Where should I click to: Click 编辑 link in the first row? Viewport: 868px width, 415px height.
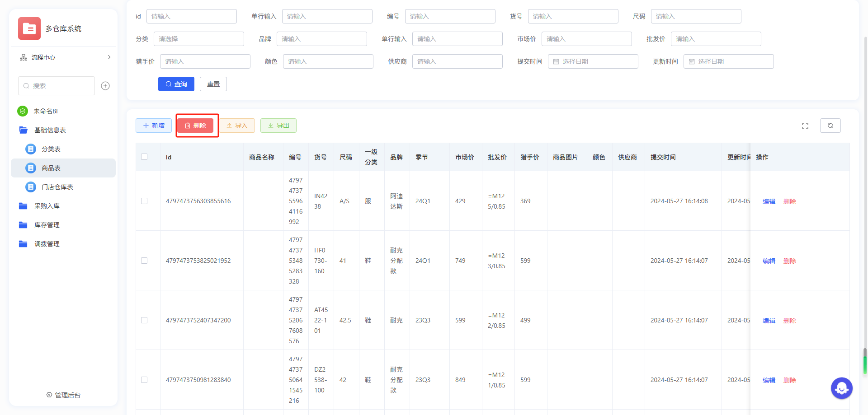point(769,201)
